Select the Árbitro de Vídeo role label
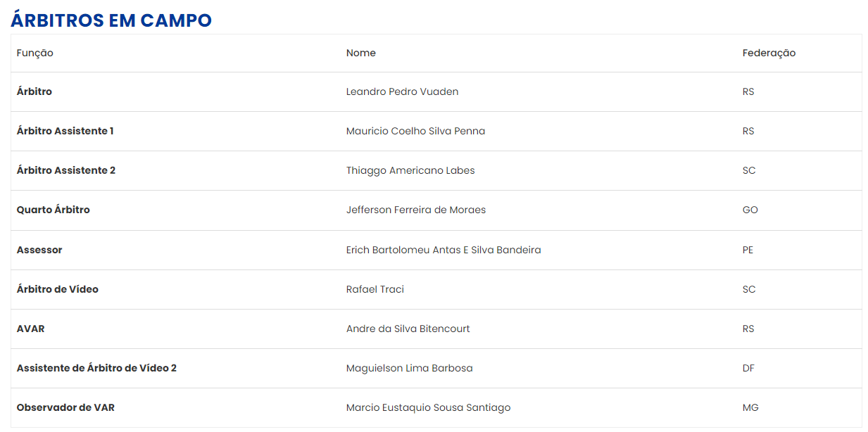The width and height of the screenshot is (868, 432). tap(58, 289)
